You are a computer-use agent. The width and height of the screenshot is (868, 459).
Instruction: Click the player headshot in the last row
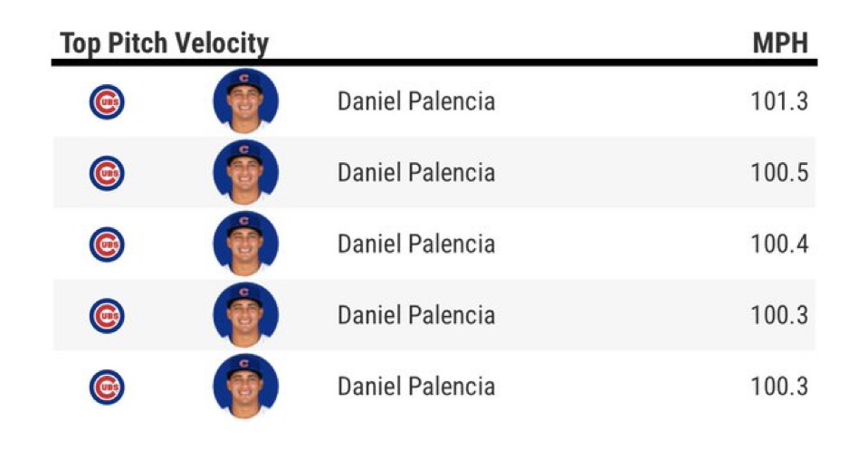[x=245, y=387]
